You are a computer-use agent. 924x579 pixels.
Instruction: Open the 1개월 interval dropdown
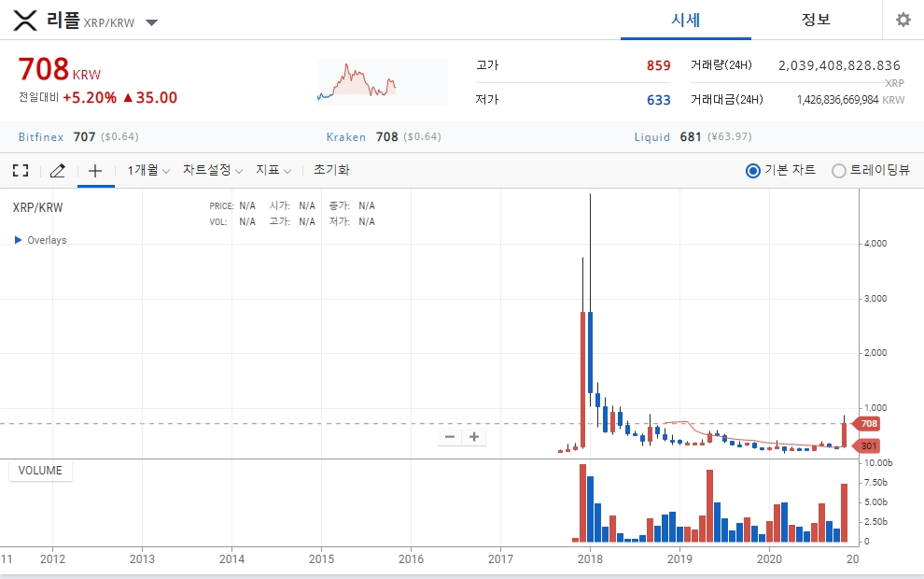(148, 170)
